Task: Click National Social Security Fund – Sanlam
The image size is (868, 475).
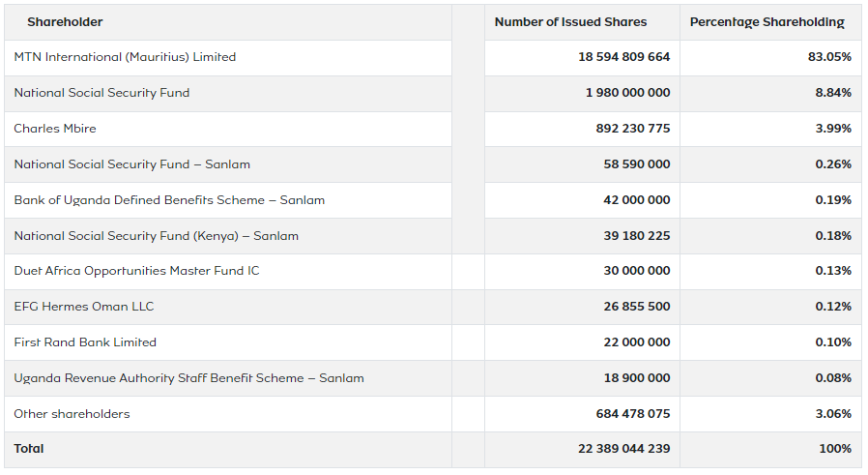Action: tap(131, 164)
